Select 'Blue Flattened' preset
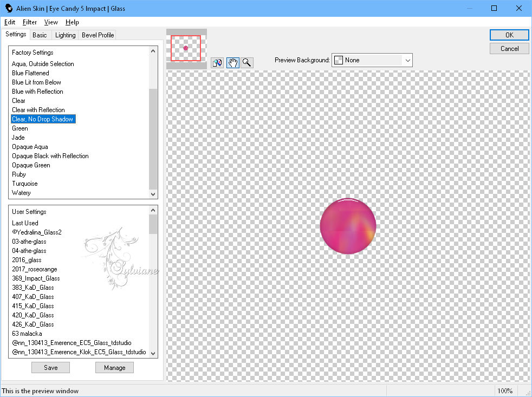This screenshot has height=397, width=532. pyautogui.click(x=30, y=73)
